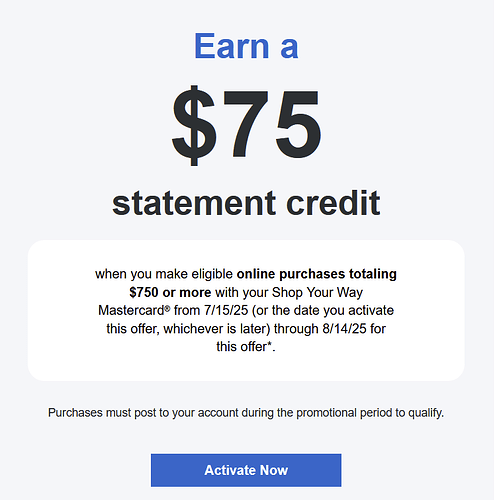Click the "whichever is later" phrase
The width and height of the screenshot is (494, 500).
(217, 329)
